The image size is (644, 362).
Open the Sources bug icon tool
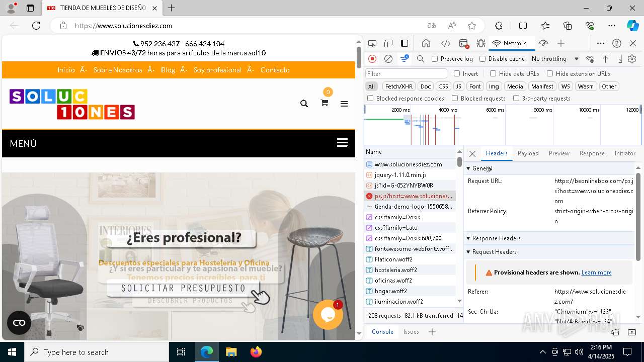coord(481,43)
